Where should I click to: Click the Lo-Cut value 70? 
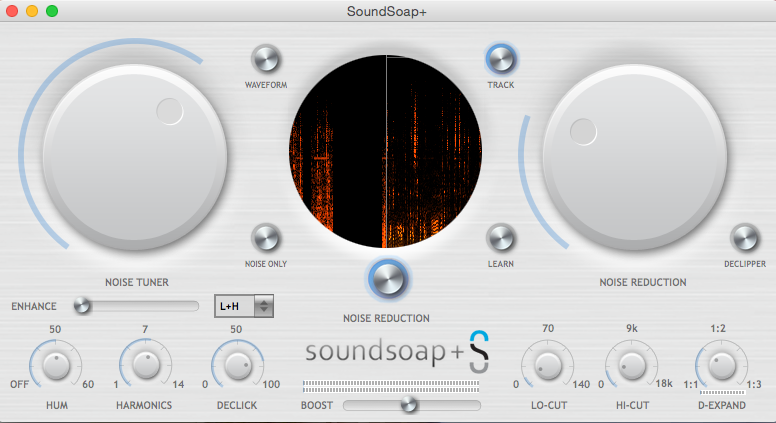tap(548, 328)
